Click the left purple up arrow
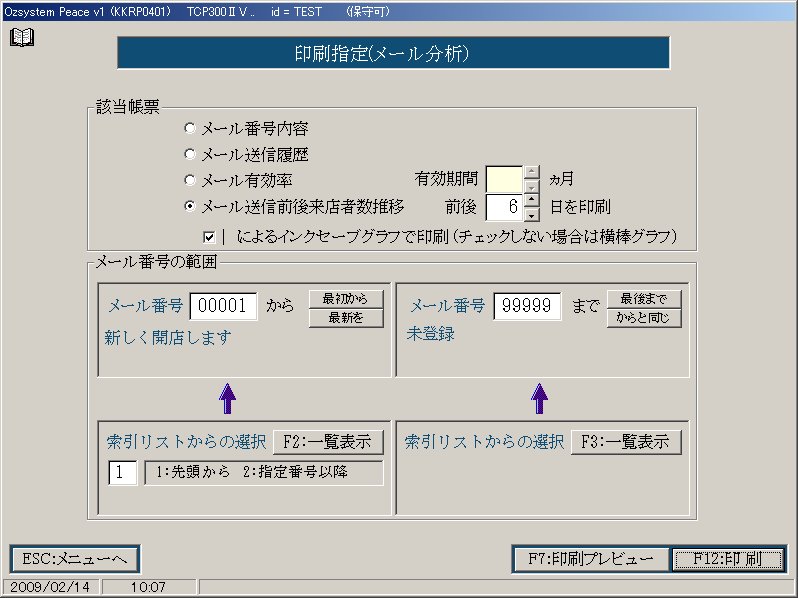Screen dimensions: 798x598 point(227,398)
